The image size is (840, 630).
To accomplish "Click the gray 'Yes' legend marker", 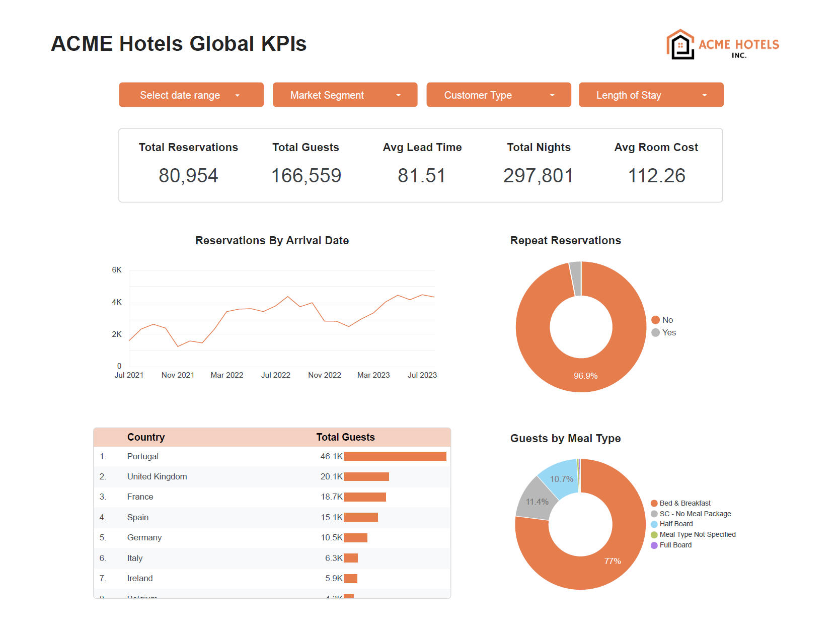I will pyautogui.click(x=655, y=332).
